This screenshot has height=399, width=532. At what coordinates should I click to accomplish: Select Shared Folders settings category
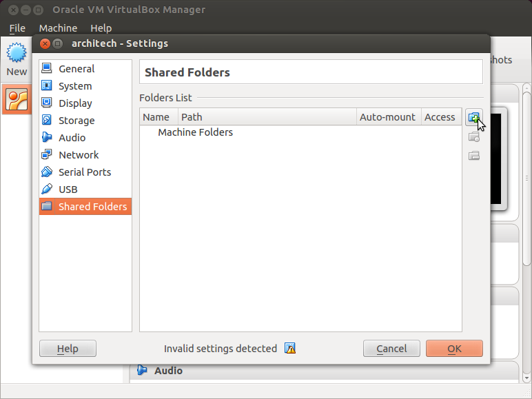(85, 206)
